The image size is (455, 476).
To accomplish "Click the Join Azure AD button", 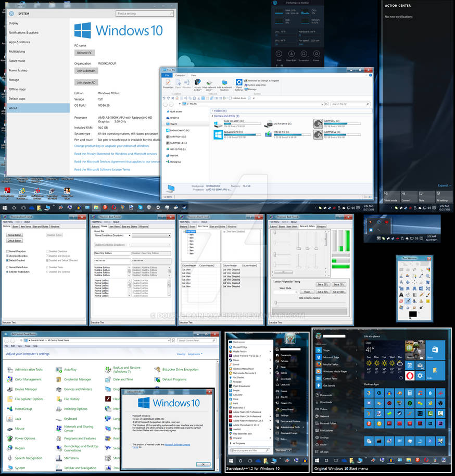I will [x=86, y=83].
